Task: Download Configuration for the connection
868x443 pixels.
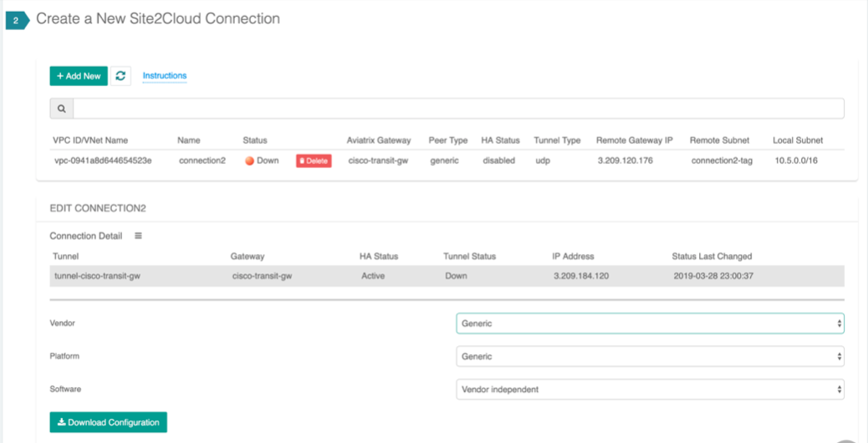Action: click(x=108, y=422)
